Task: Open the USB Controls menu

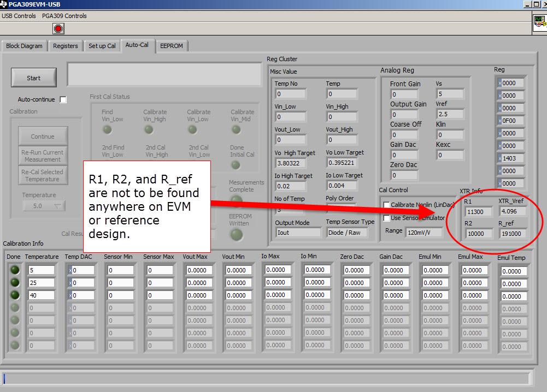Action: click(x=19, y=16)
